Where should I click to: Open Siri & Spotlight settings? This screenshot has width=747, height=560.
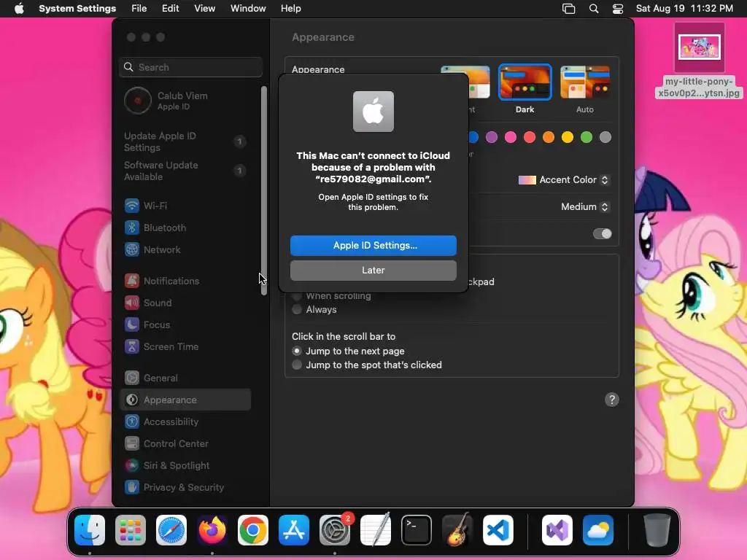[x=186, y=466]
